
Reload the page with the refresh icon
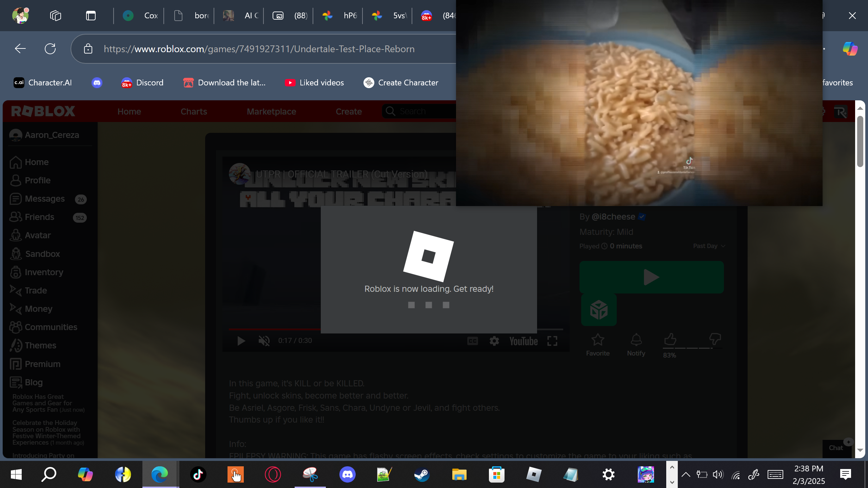pos(50,49)
